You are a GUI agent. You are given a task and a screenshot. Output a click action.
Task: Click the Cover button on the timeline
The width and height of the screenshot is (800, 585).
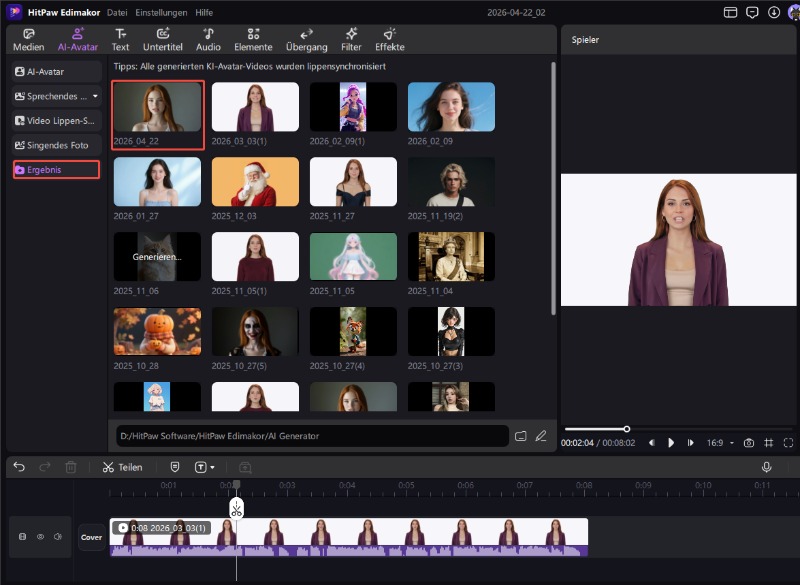[x=92, y=537]
